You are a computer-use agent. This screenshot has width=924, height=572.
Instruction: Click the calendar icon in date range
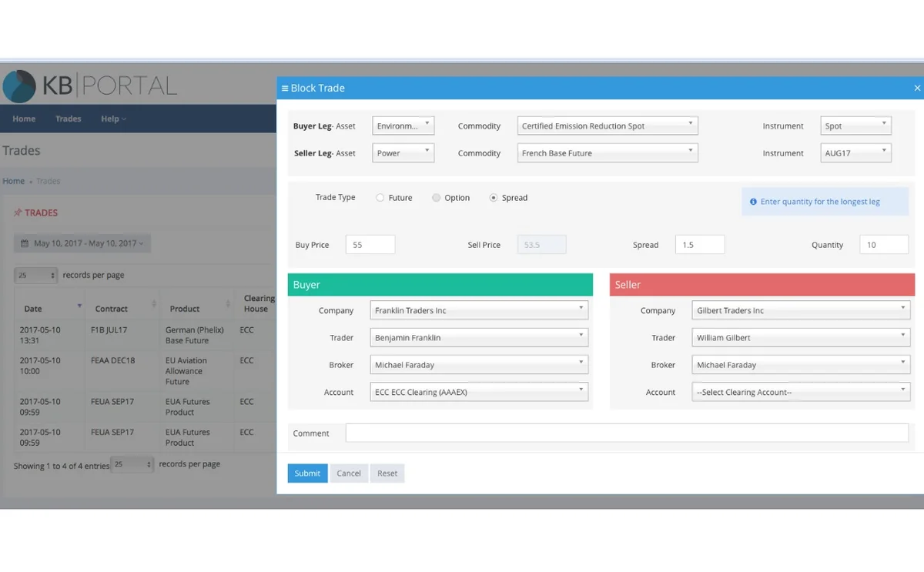click(x=24, y=243)
